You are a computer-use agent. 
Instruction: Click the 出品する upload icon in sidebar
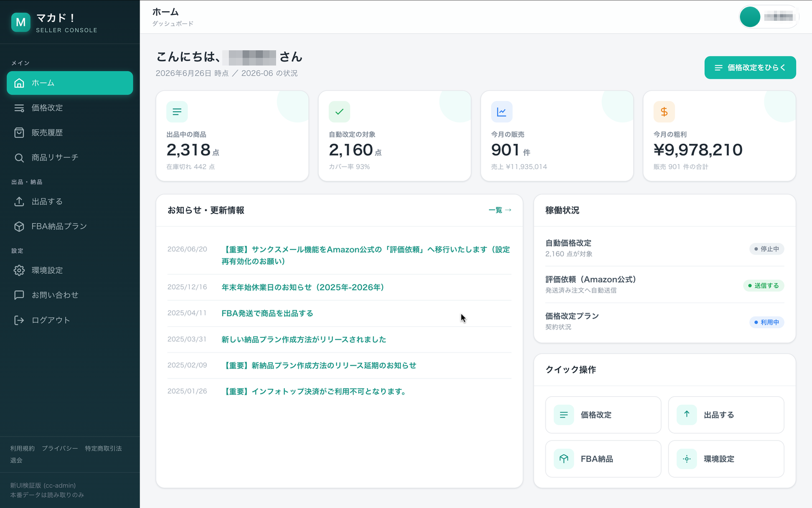tap(19, 202)
